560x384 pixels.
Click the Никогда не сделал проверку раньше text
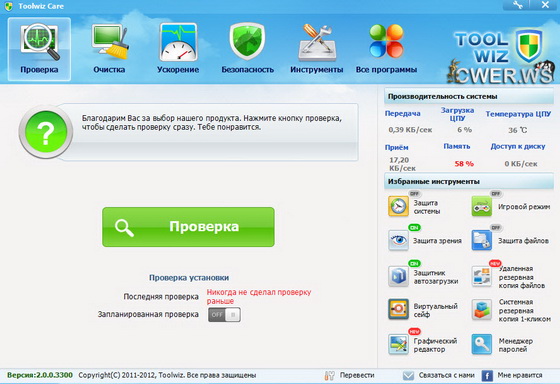tap(259, 296)
